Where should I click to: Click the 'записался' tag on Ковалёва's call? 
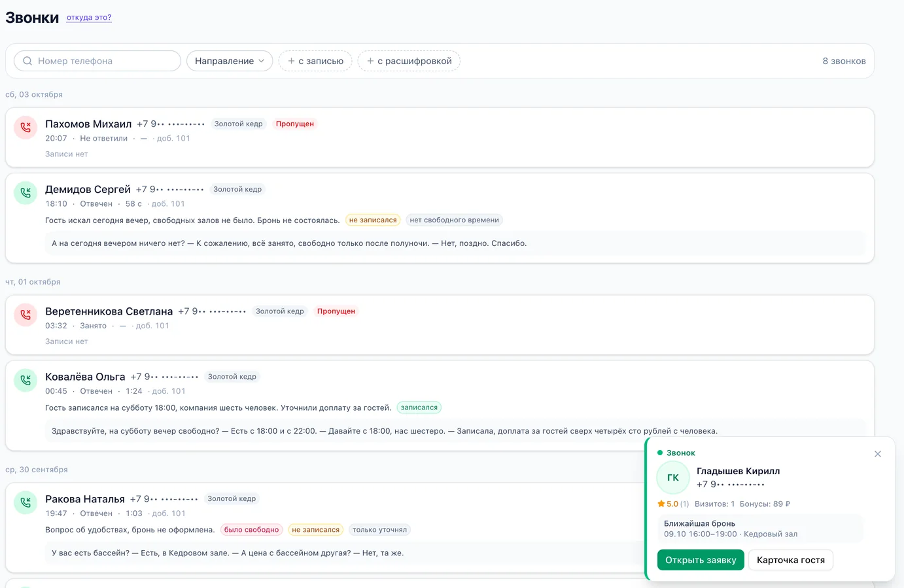click(x=419, y=407)
